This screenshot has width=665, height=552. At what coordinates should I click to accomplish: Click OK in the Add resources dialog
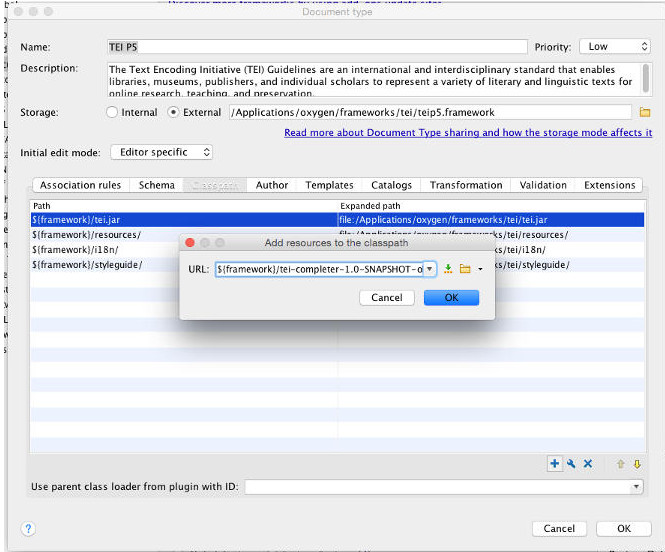[x=451, y=298]
